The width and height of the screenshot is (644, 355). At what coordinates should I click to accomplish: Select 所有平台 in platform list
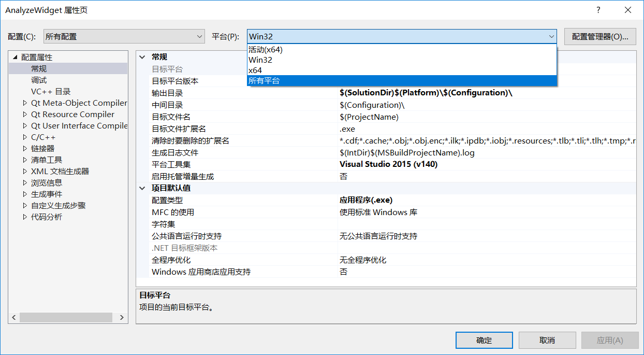pos(402,81)
